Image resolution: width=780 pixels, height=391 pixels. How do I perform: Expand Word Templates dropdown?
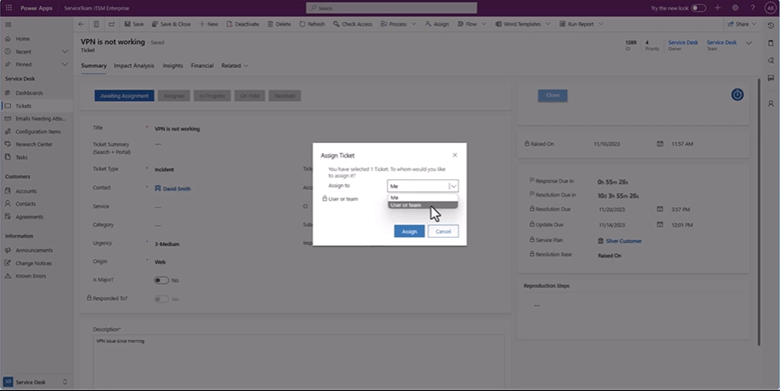523,24
